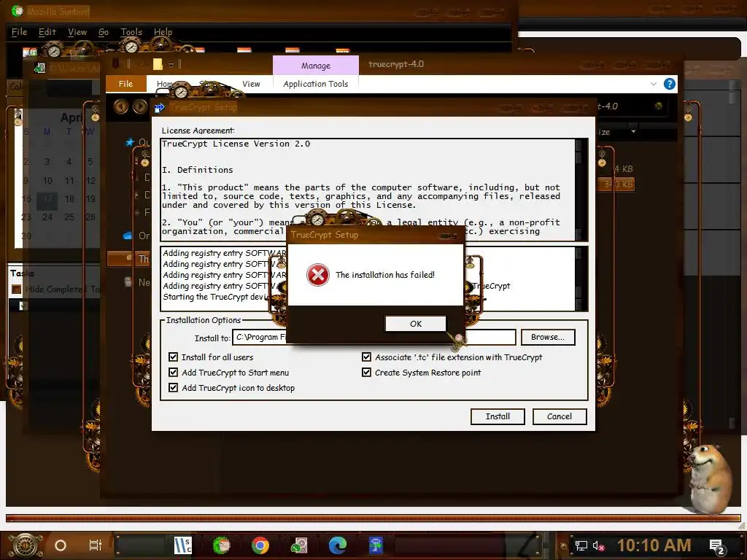Open the disk drive app on taskbar

tap(298, 545)
